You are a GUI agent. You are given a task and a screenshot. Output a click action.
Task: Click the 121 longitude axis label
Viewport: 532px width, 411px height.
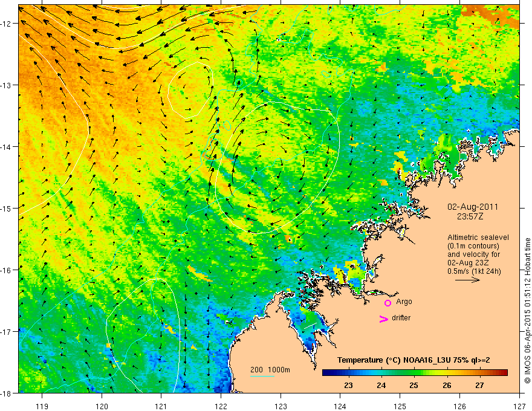161,406
